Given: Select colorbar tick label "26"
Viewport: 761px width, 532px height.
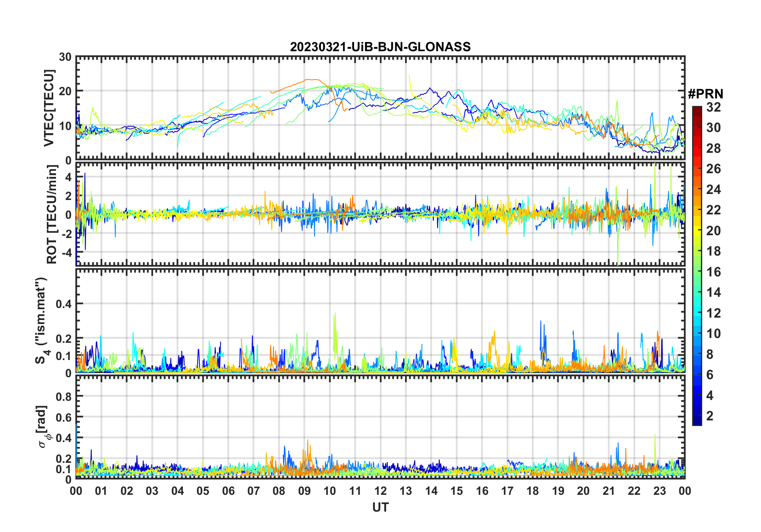Looking at the screenshot, I should tap(713, 169).
